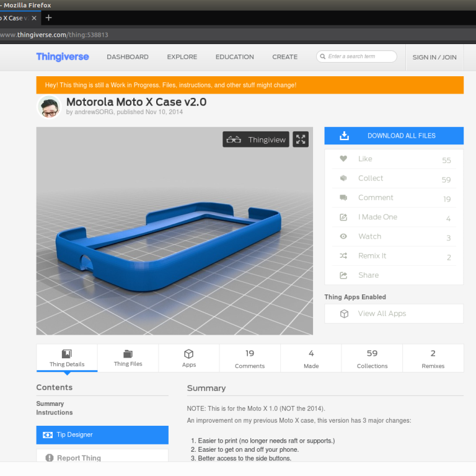476x476 pixels.
Task: Click the Remix It label
Action: [372, 256]
